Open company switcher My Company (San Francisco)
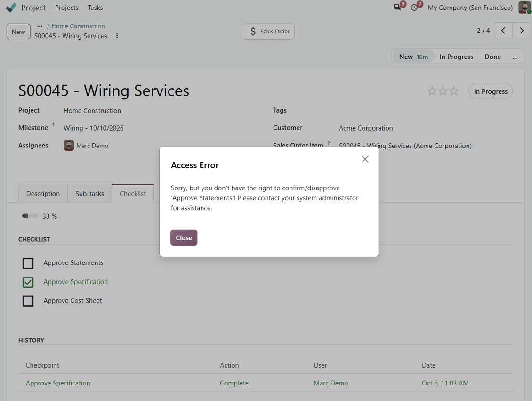532x401 pixels. tap(470, 8)
